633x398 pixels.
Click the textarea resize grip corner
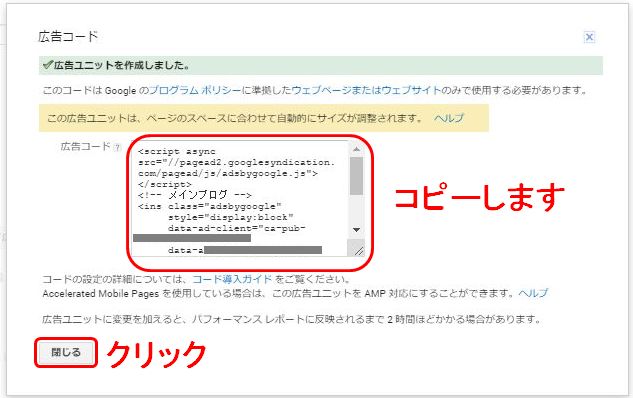(x=358, y=251)
